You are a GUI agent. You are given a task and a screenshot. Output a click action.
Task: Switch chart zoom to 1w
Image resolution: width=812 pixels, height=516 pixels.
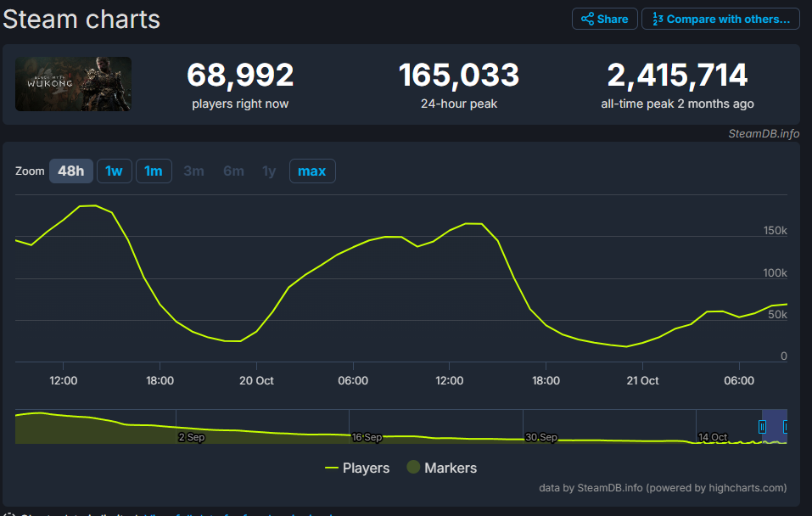pyautogui.click(x=114, y=171)
